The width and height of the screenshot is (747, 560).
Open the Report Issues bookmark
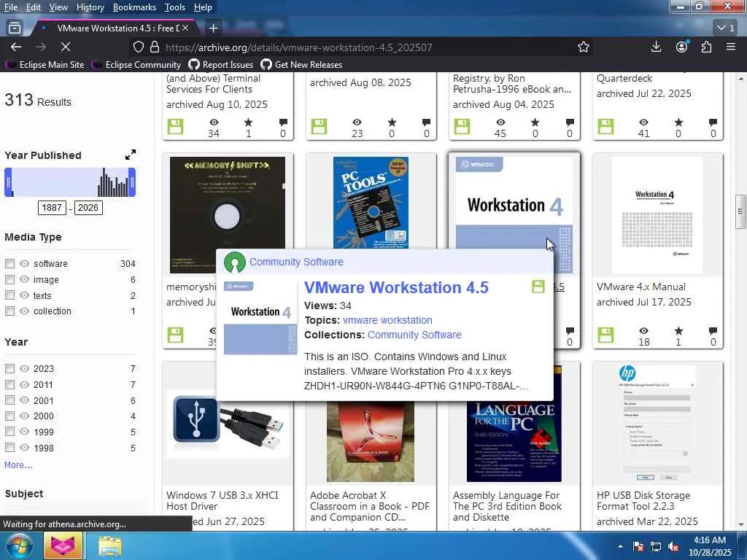pyautogui.click(x=220, y=64)
